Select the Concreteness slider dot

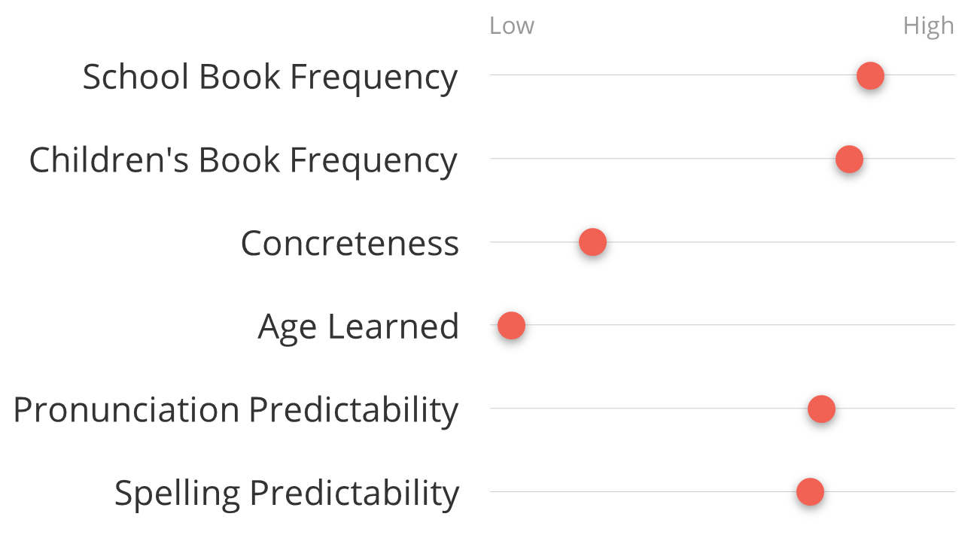click(x=592, y=242)
